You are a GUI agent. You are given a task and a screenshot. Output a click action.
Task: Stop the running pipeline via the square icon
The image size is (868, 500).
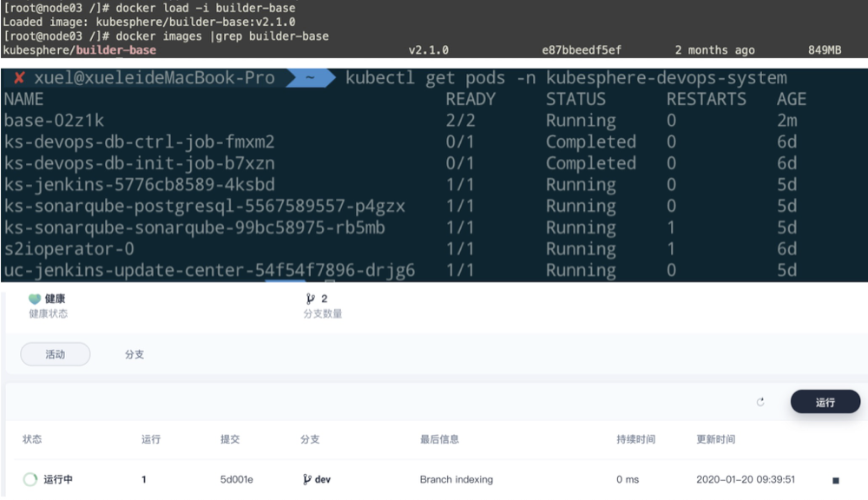click(836, 480)
